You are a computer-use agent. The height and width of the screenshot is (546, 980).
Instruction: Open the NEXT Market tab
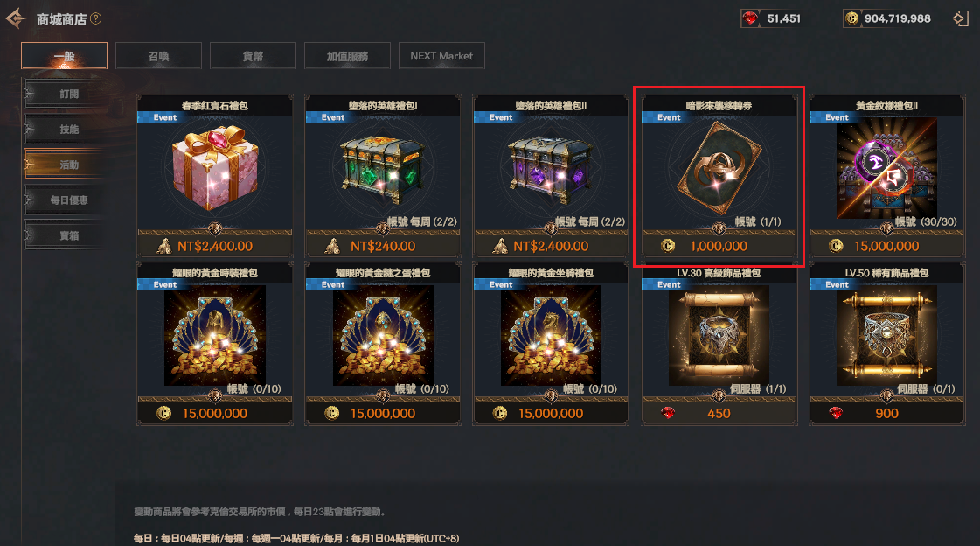click(x=441, y=56)
